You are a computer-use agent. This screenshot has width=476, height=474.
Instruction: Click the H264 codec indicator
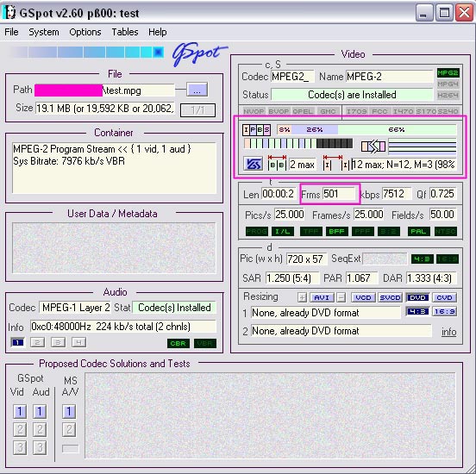pos(448,95)
